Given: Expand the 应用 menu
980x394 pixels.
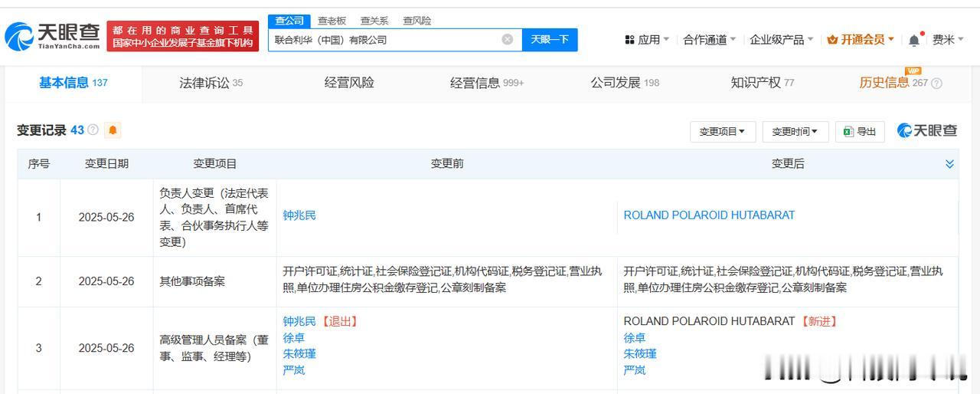Looking at the screenshot, I should [647, 40].
